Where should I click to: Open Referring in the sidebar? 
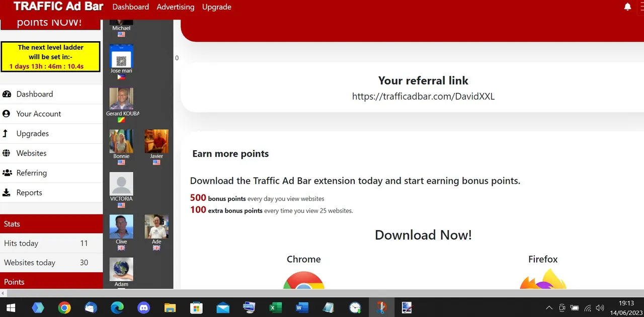(x=51, y=173)
